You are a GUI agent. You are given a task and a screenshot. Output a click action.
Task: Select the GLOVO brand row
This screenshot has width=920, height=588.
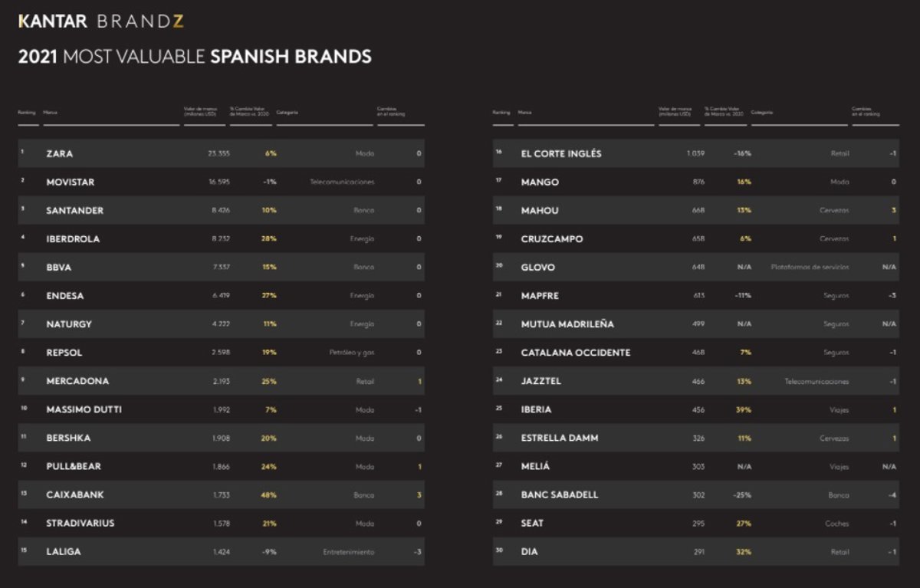click(695, 268)
